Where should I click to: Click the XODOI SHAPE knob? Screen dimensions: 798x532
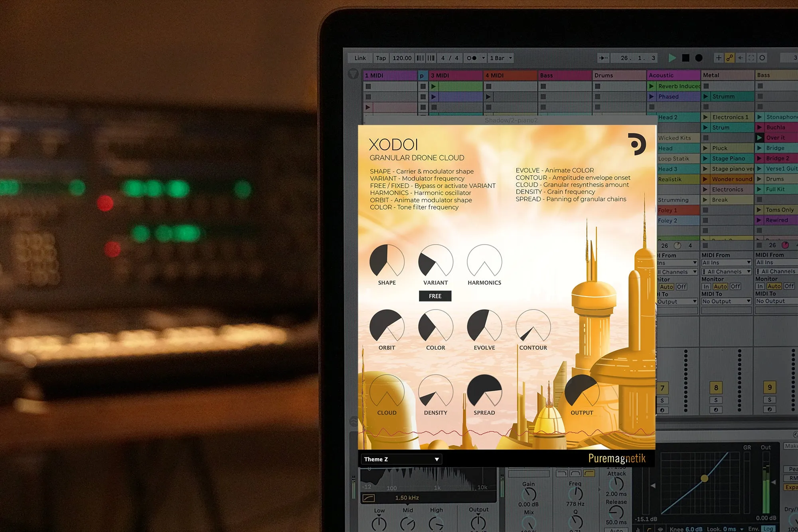[387, 261]
